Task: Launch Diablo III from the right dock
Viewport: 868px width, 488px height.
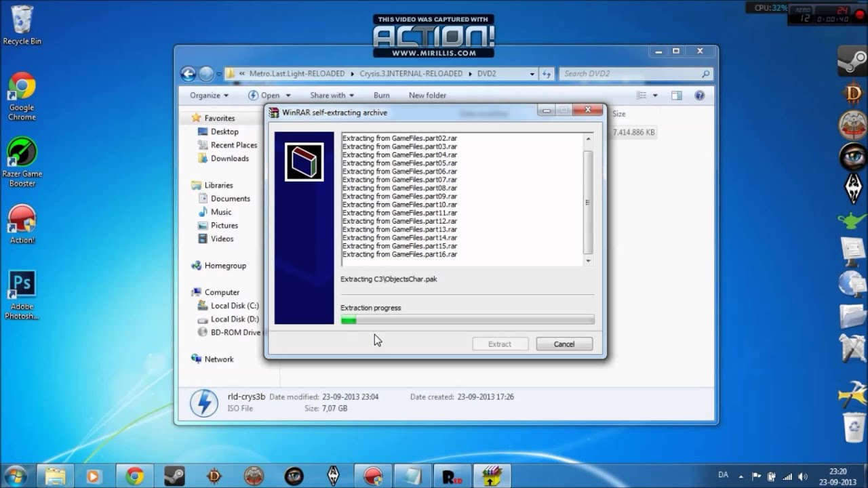Action: [852, 93]
